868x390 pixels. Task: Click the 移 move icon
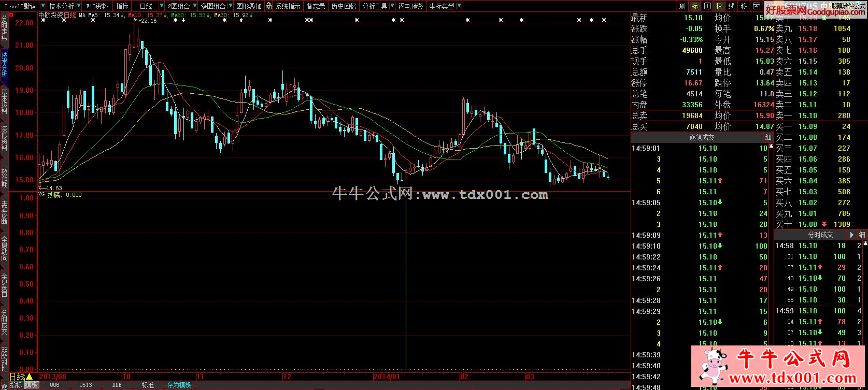pos(744,6)
